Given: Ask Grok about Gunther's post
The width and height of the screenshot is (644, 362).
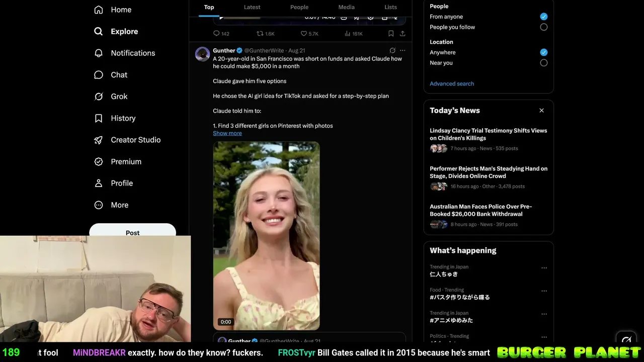Looking at the screenshot, I should click(392, 50).
